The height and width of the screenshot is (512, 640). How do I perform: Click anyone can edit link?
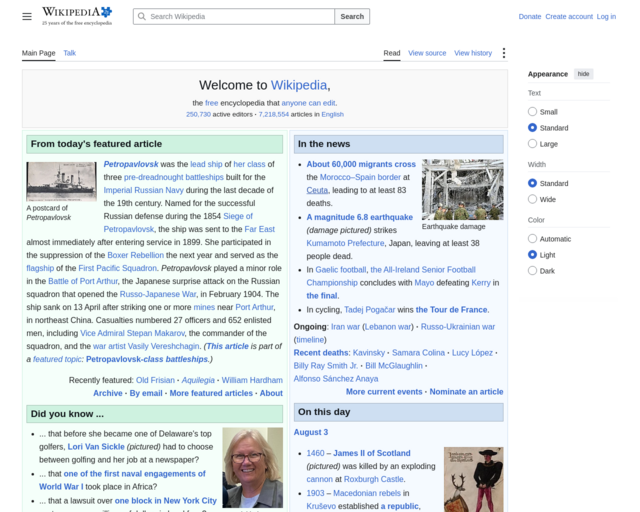tap(308, 103)
